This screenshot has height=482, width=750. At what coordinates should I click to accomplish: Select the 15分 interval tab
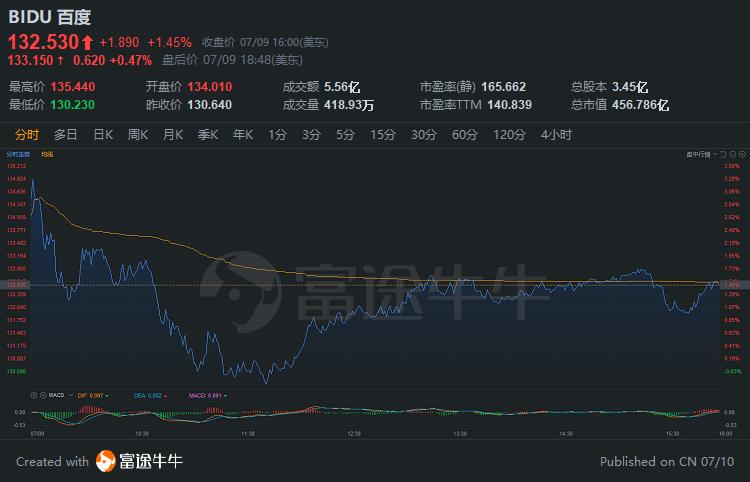click(383, 135)
